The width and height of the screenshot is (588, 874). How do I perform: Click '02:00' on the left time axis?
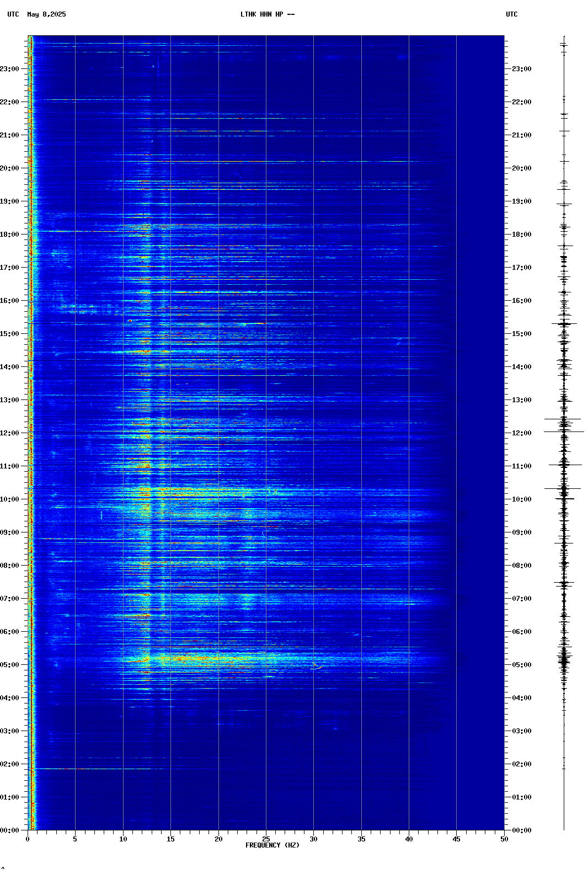coord(9,764)
